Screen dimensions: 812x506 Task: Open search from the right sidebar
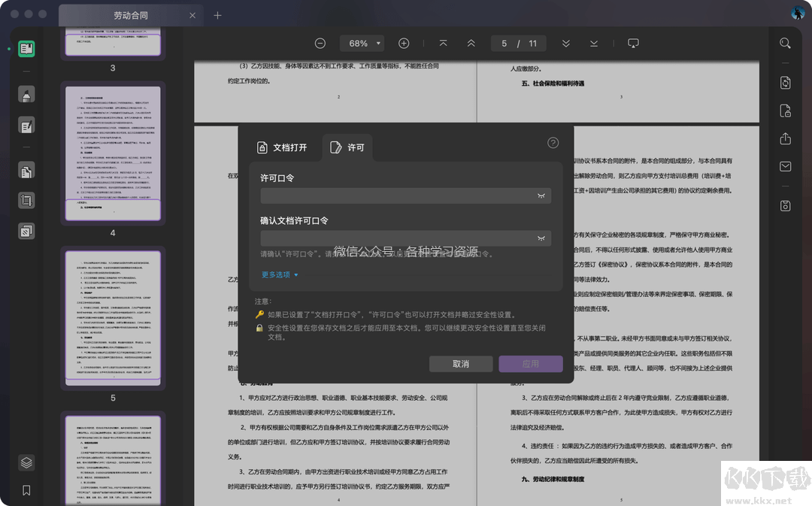(x=785, y=43)
